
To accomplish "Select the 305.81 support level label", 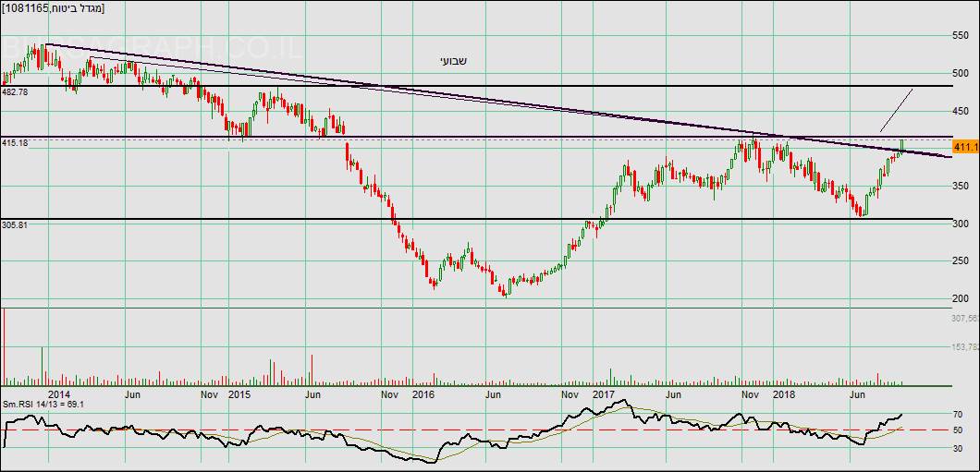I will click(16, 224).
